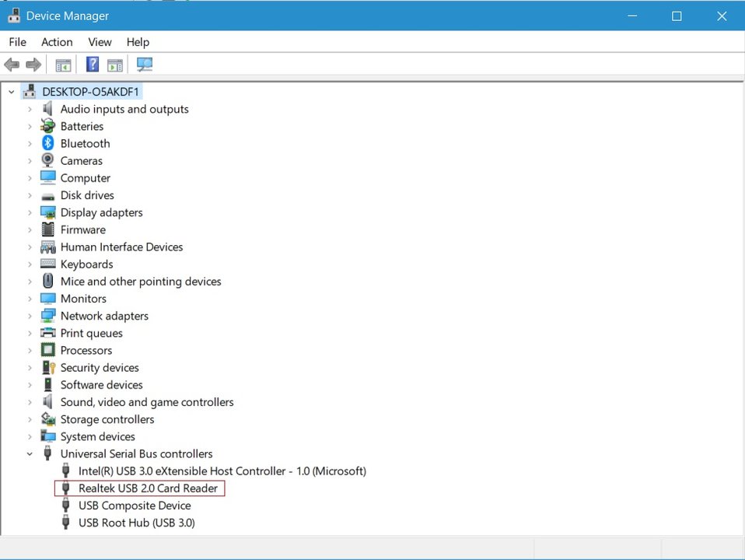
Task: Click the Display adapters icon
Action: [47, 212]
